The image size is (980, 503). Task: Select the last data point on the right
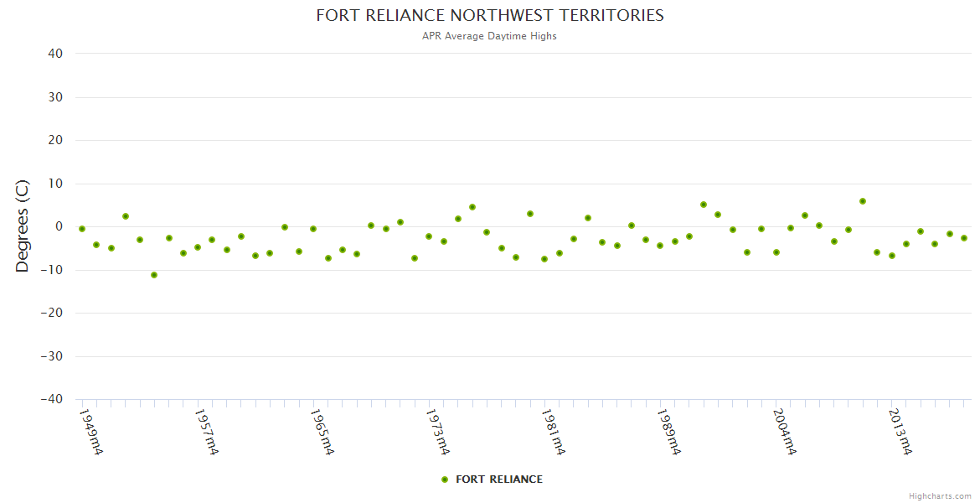click(x=964, y=238)
